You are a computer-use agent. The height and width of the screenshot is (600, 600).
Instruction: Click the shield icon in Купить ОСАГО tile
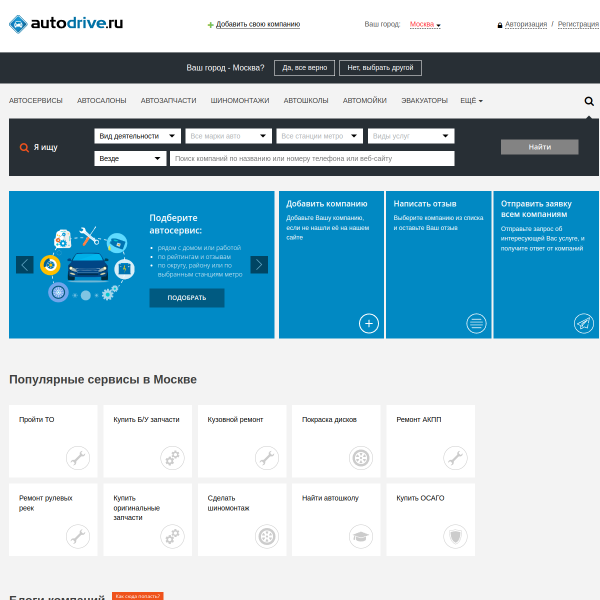(x=455, y=536)
